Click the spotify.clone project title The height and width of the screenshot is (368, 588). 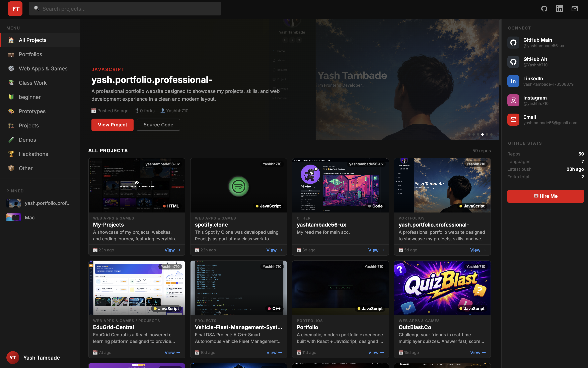pos(211,225)
